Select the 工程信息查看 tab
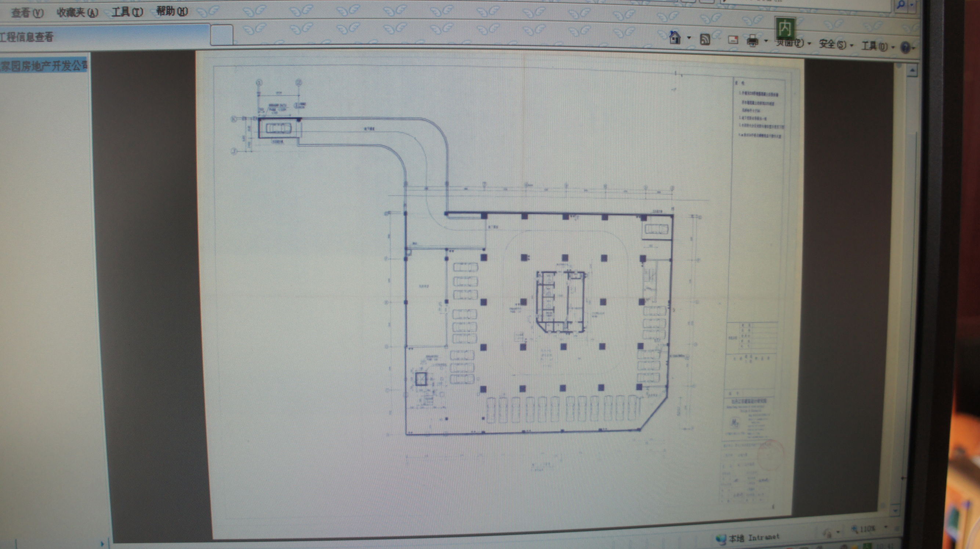Screen dimensions: 980x549 pos(27,37)
